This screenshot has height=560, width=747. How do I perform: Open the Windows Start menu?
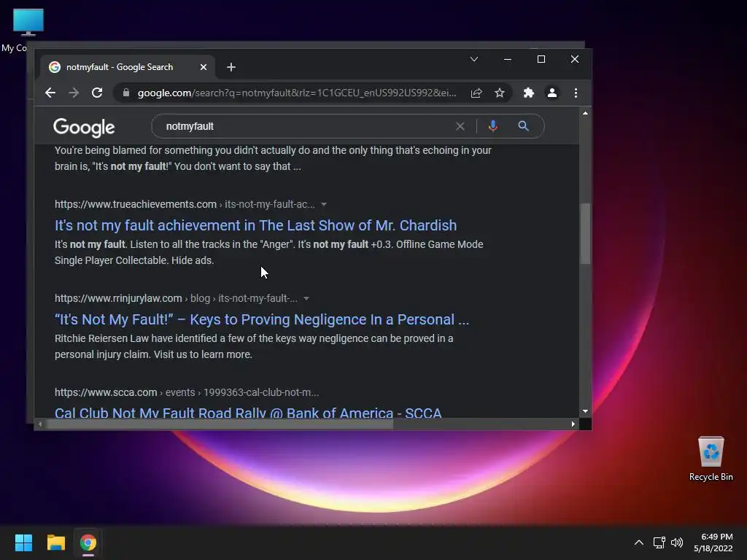23,542
